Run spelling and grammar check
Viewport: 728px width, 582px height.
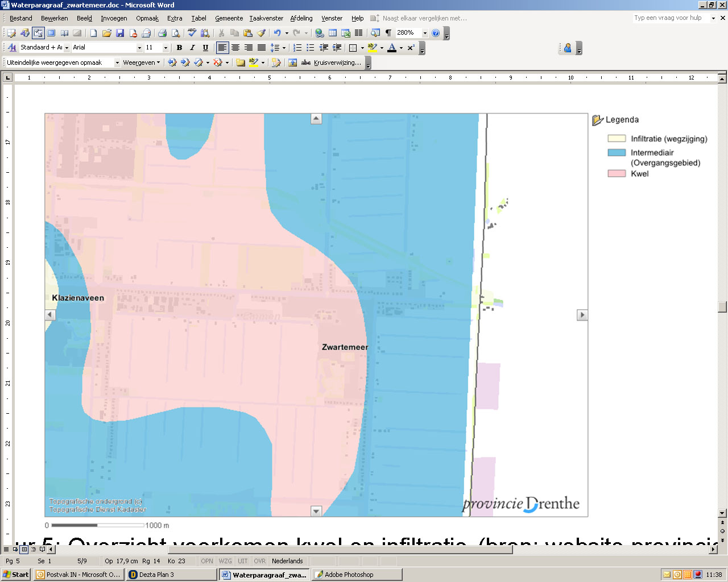[x=192, y=33]
